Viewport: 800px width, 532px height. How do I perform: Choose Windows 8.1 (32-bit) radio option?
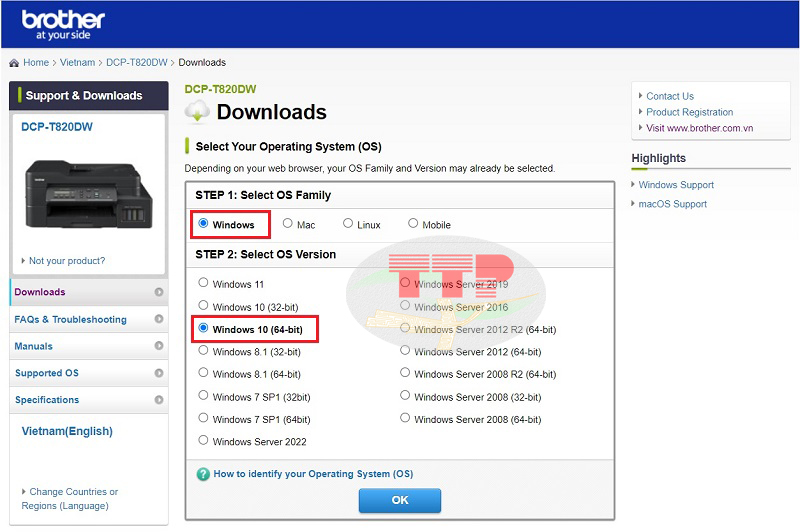pos(203,350)
